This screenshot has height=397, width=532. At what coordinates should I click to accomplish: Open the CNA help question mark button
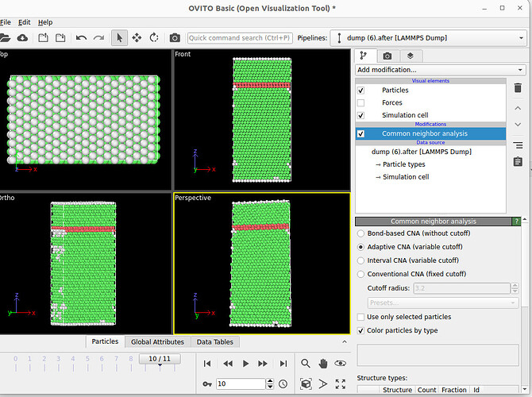click(516, 222)
